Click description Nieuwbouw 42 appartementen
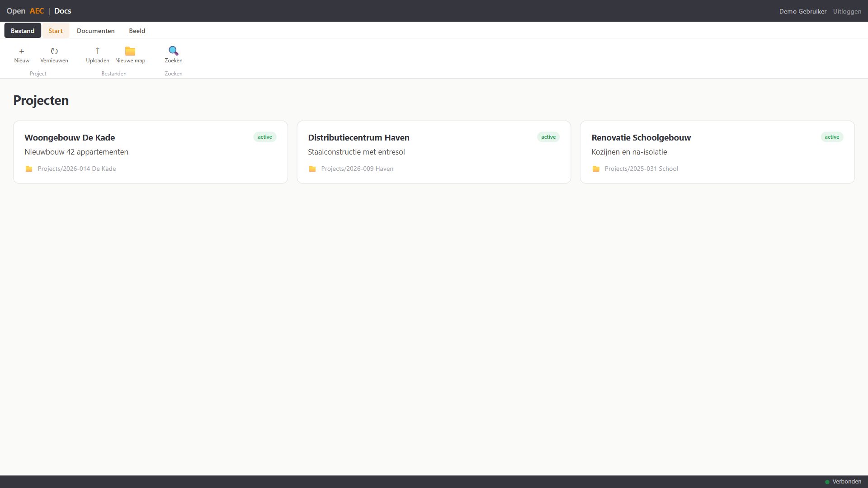Viewport: 868px width, 488px height. [76, 152]
